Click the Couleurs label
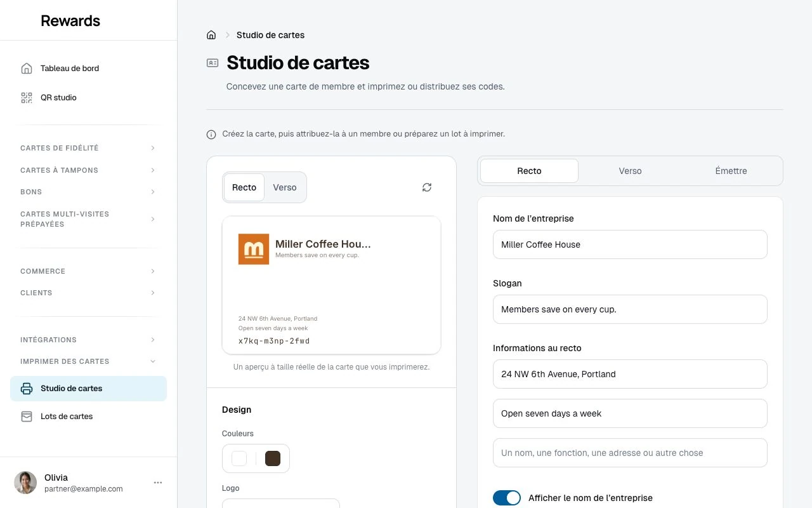Viewport: 812px width, 508px height. pos(238,434)
